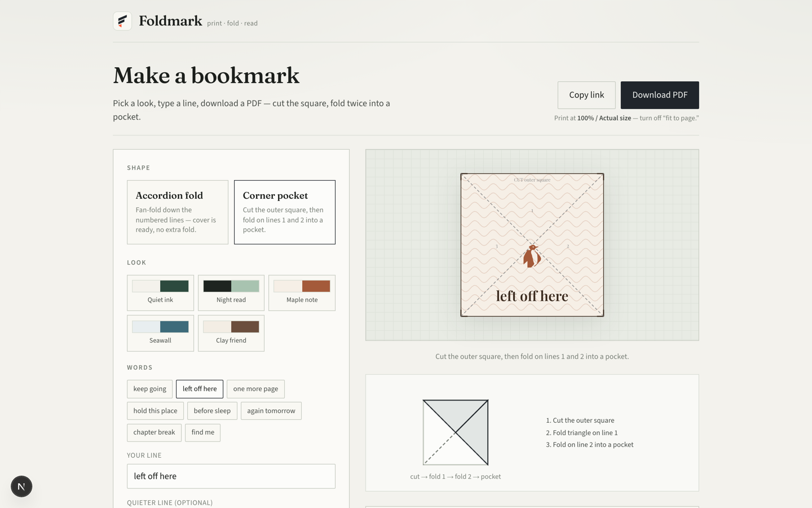This screenshot has width=812, height=508.
Task: Pick the 'chapter break' phrase chip
Action: tap(154, 432)
